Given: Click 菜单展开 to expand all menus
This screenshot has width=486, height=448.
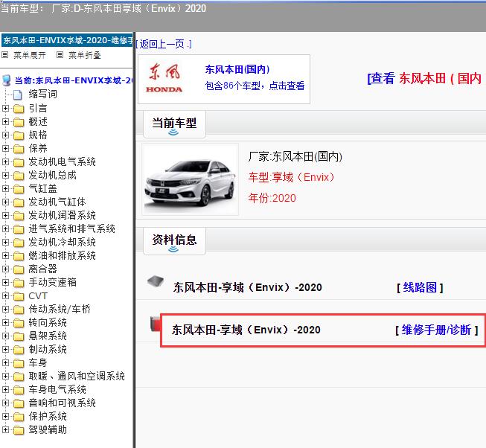Looking at the screenshot, I should (x=30, y=55).
